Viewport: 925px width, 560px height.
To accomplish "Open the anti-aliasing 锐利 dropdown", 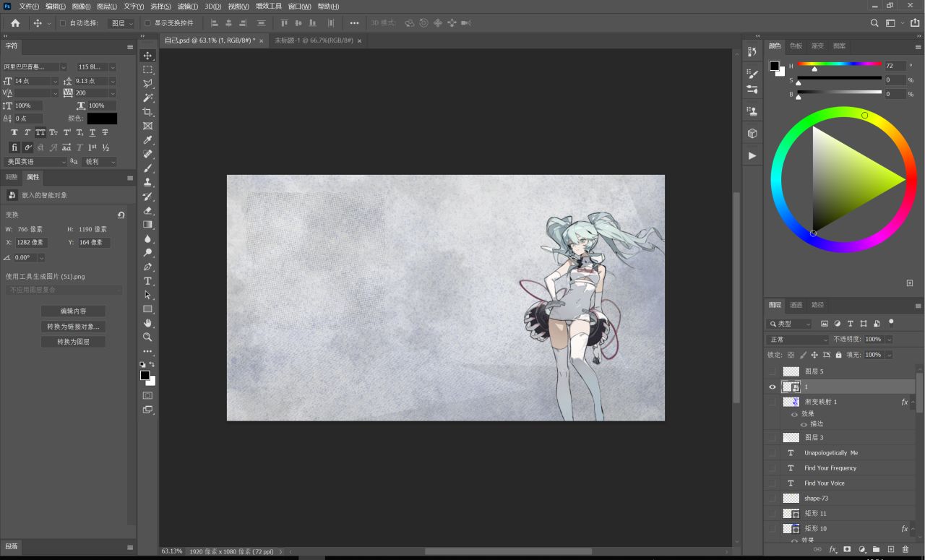I will [x=99, y=162].
